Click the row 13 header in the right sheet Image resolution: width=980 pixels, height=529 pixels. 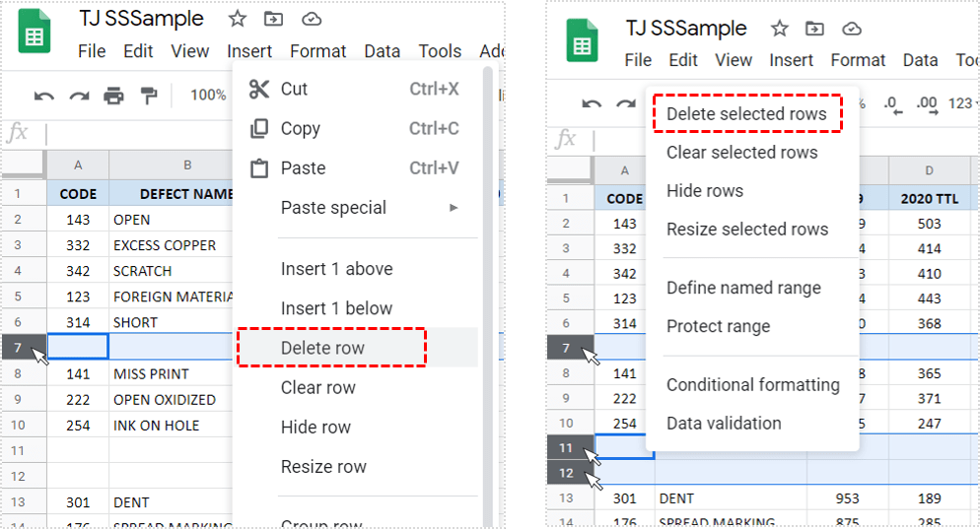tap(566, 498)
